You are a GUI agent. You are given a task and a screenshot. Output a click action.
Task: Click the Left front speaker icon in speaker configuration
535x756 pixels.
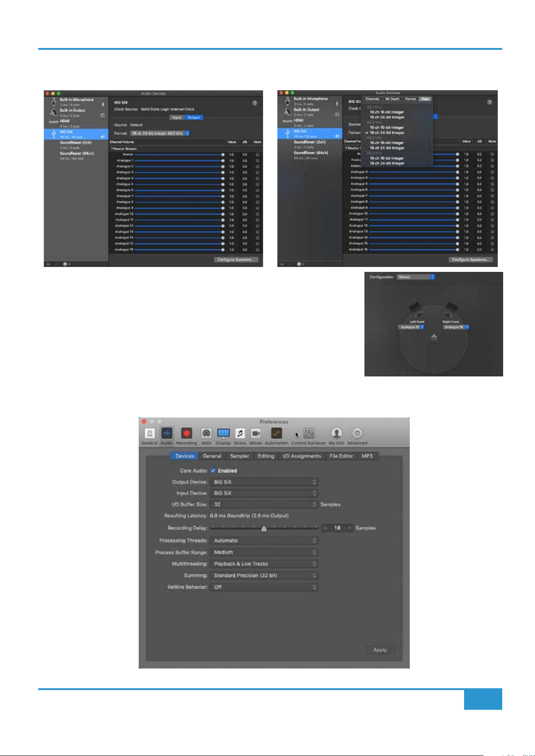click(x=416, y=310)
